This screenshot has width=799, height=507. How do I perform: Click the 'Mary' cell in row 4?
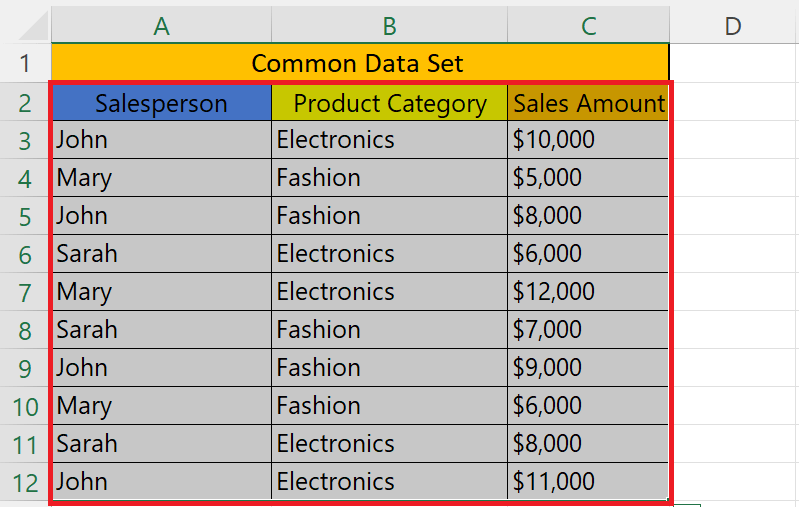(162, 178)
